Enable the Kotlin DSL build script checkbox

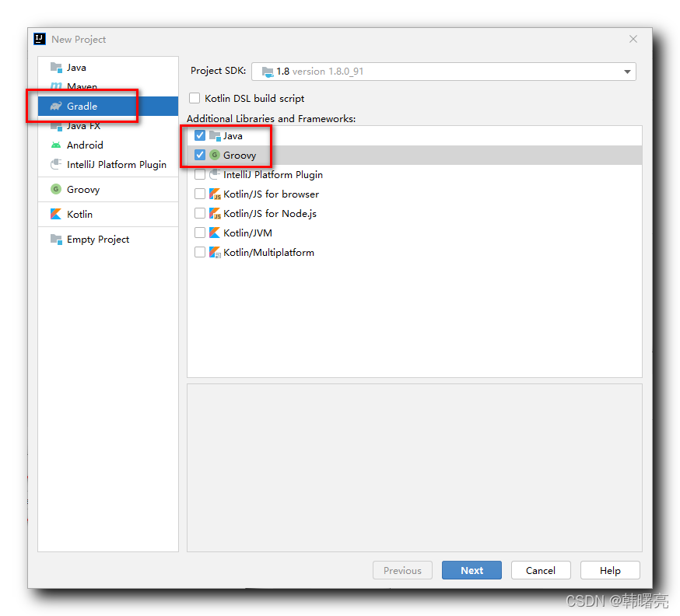195,98
